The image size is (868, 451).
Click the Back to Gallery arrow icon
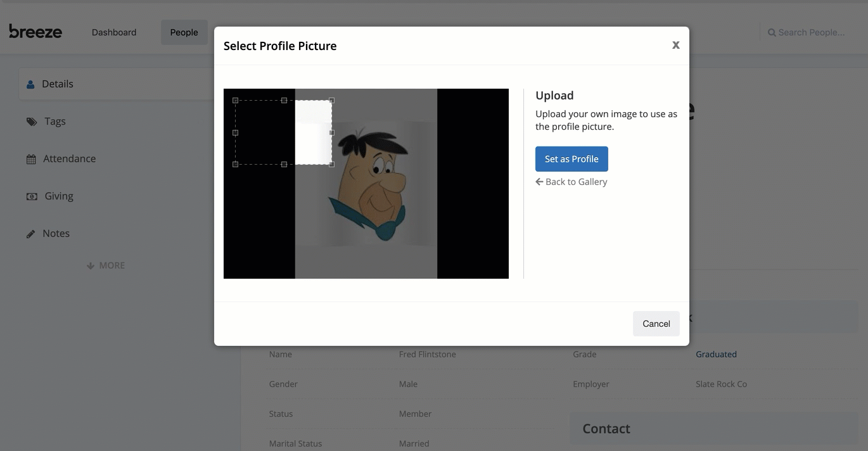click(x=539, y=182)
